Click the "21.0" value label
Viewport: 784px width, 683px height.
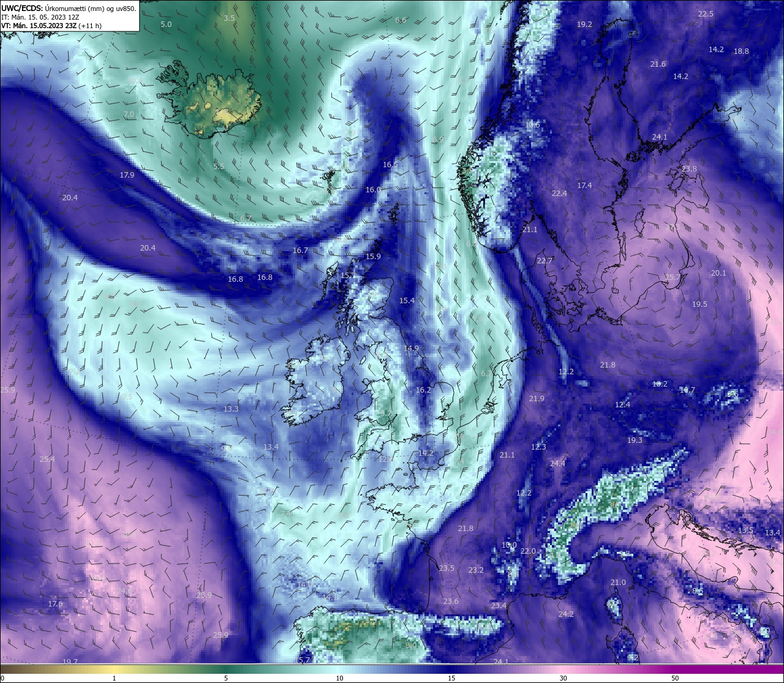[x=618, y=583]
